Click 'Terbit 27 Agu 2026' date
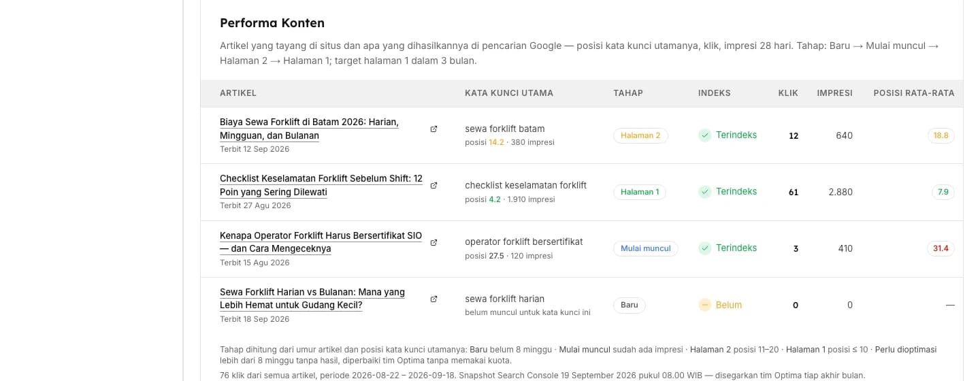980x381 pixels. (x=255, y=205)
